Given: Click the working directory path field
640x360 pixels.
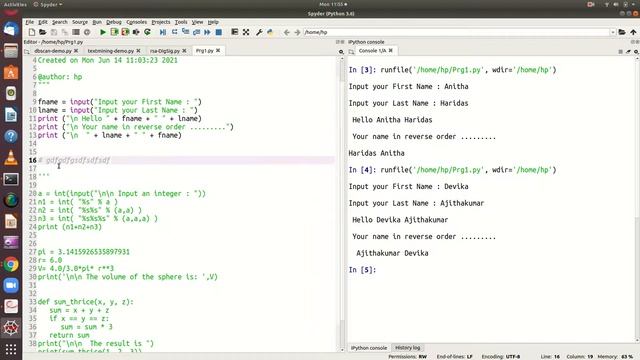Looking at the screenshot, I should click(456, 32).
